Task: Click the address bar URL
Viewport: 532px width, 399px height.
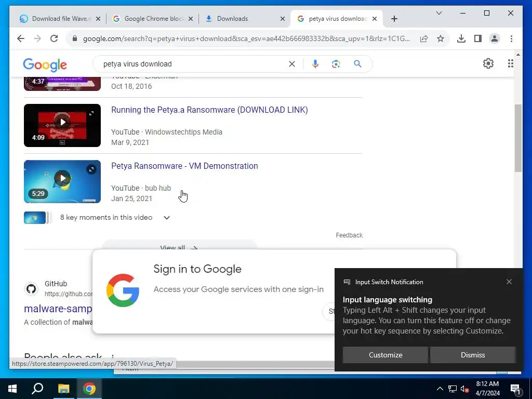Action: pos(246,38)
